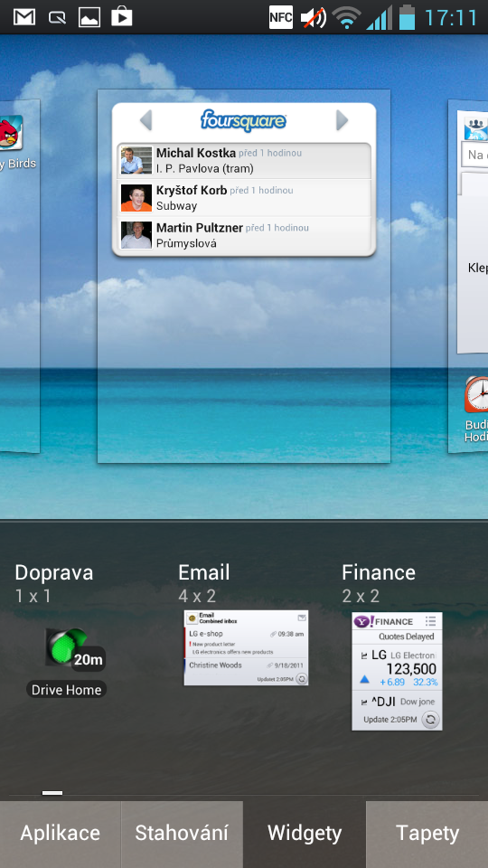Switch to the Widgety tab
The width and height of the screenshot is (488, 868).
click(x=305, y=834)
